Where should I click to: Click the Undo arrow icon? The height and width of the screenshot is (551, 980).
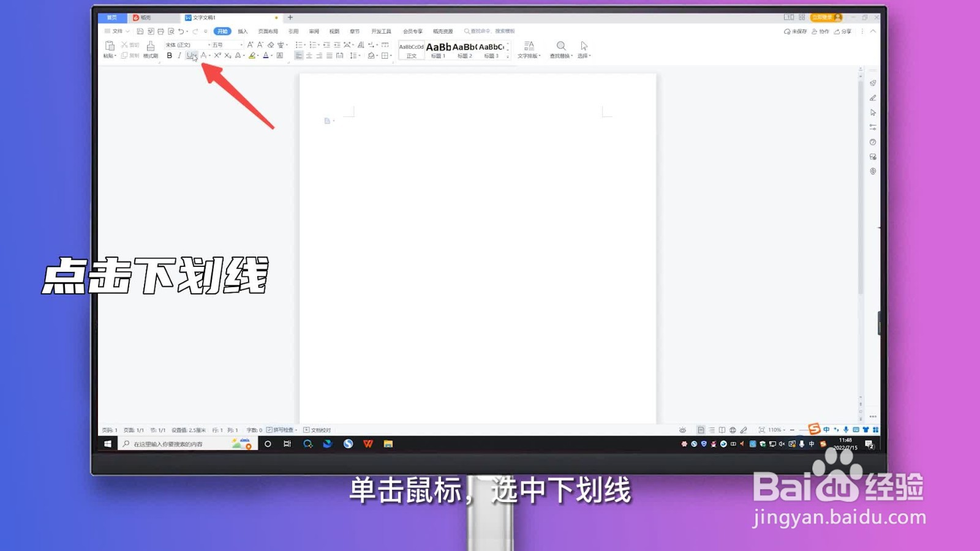(181, 31)
